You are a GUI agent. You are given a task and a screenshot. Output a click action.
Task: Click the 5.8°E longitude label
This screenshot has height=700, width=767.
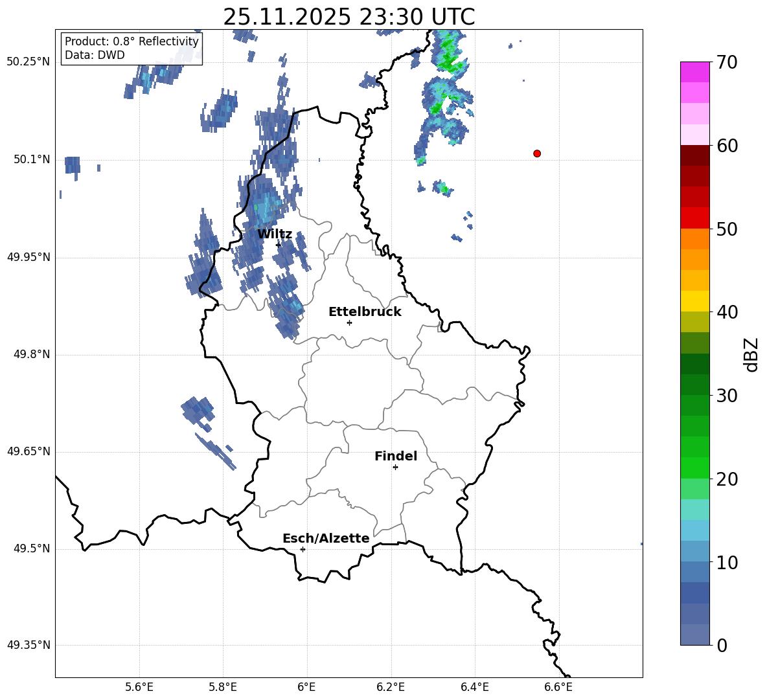223,687
